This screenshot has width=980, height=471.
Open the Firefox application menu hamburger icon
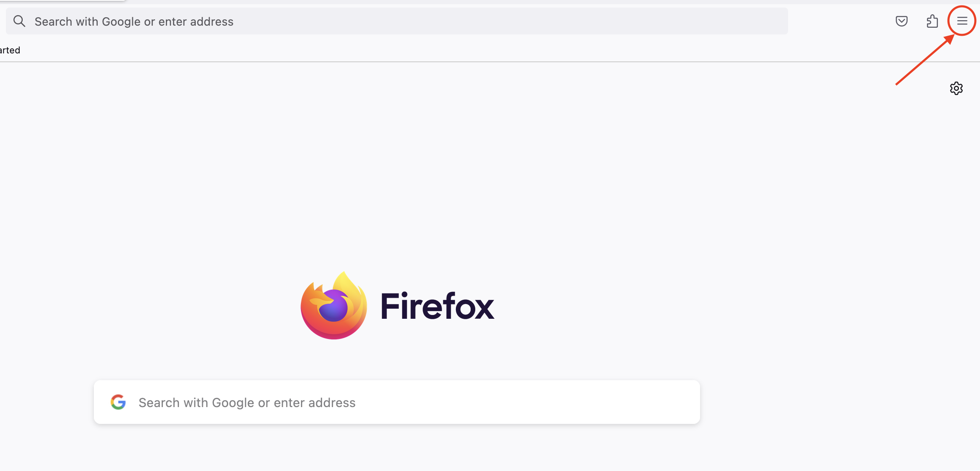pyautogui.click(x=962, y=21)
